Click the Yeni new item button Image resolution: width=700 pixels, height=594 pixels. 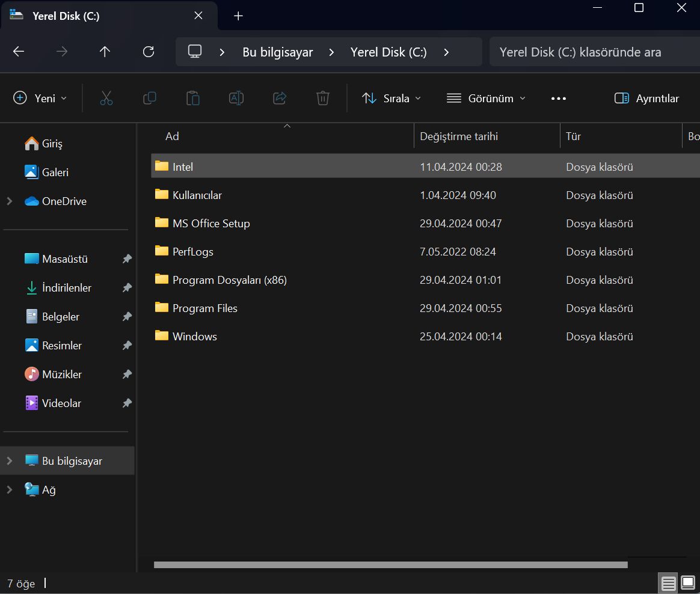[x=40, y=98]
